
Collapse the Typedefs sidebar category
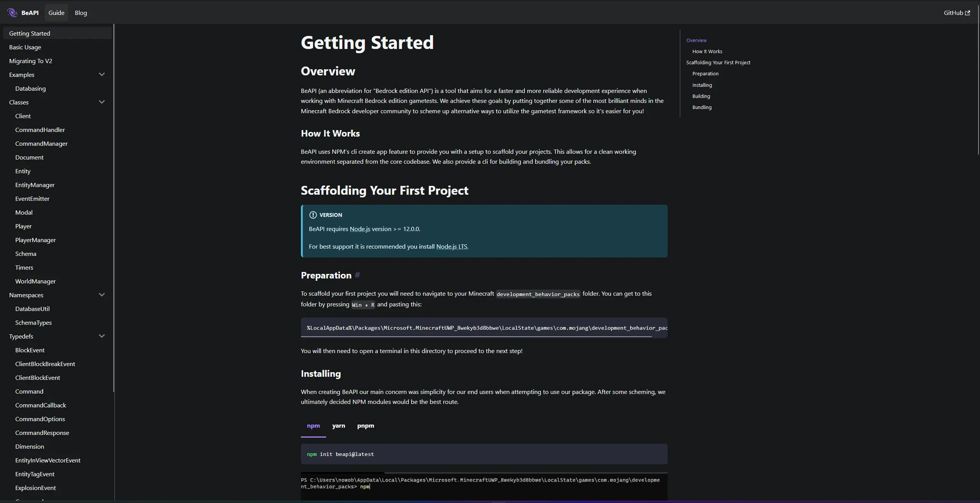coord(102,336)
